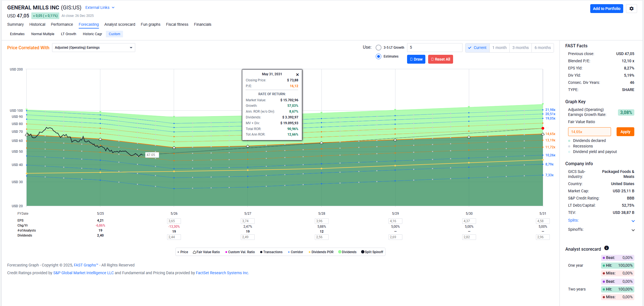Switch to Fiscal fitness tab

click(x=177, y=24)
